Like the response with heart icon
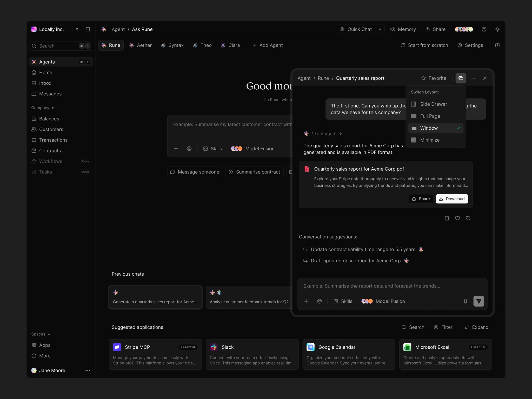The image size is (532, 399). click(457, 218)
